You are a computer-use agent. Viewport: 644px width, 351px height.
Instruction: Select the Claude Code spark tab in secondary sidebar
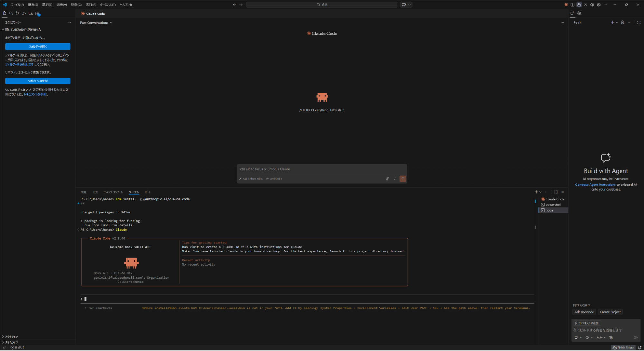tap(580, 14)
